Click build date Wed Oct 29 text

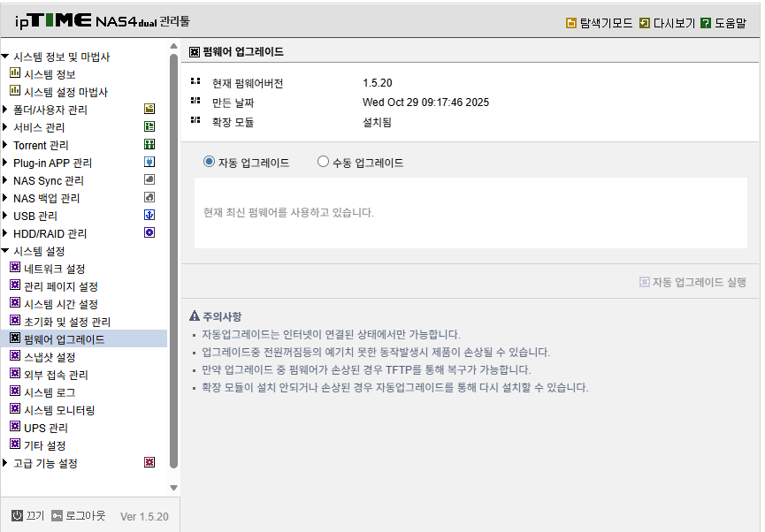click(x=425, y=103)
